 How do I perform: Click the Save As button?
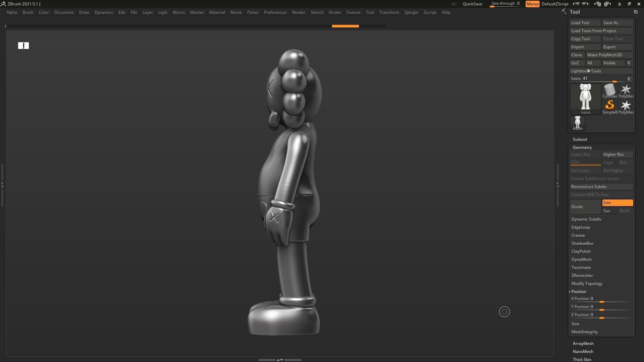pyautogui.click(x=618, y=23)
